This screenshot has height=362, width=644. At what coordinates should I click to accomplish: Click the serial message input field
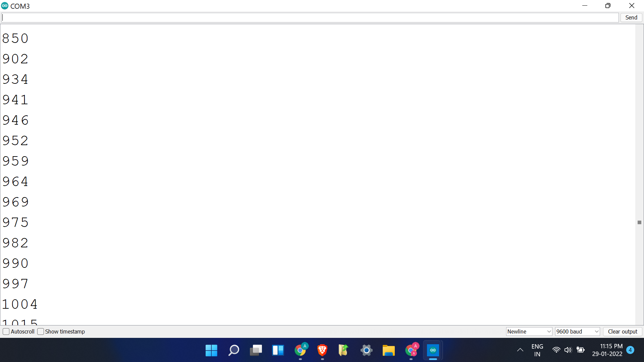(310, 17)
